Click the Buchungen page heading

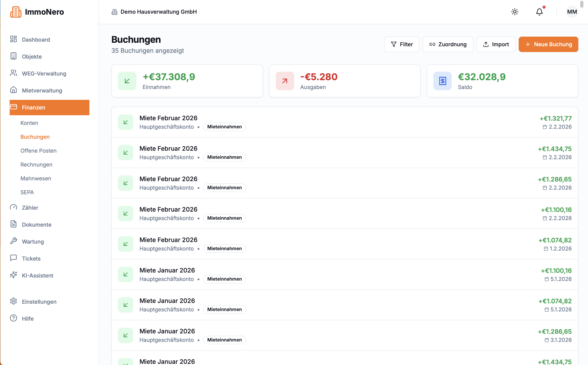pyautogui.click(x=136, y=40)
